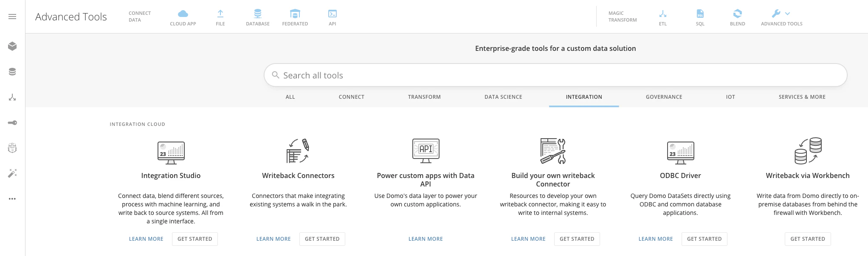Click Learn More for writeback Connector builder
868x256 pixels.
click(528, 239)
